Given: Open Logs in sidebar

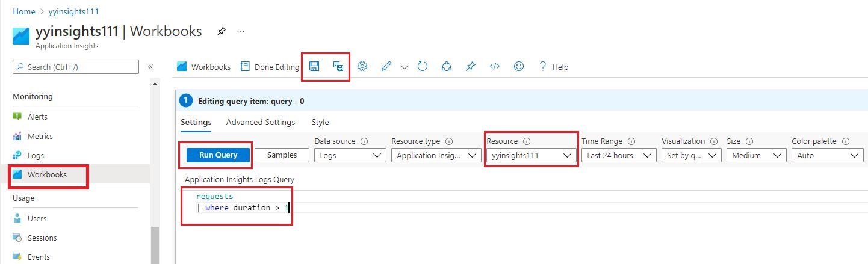Looking at the screenshot, I should pos(36,155).
